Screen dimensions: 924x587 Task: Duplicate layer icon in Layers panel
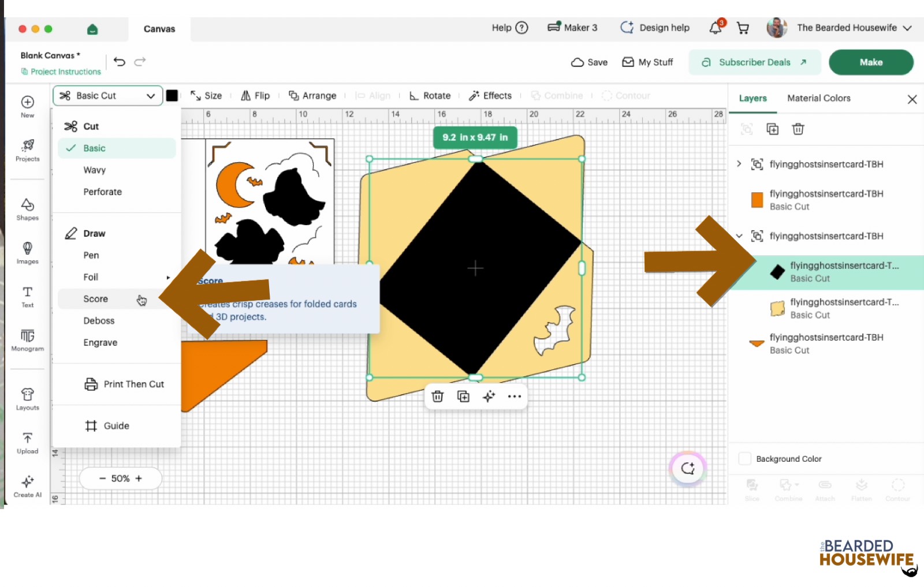point(772,129)
